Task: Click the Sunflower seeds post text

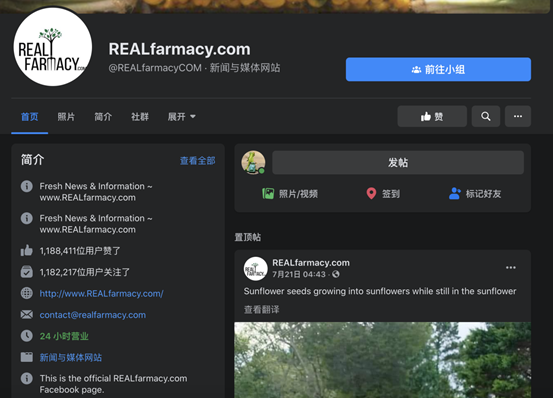Action: 380,291
